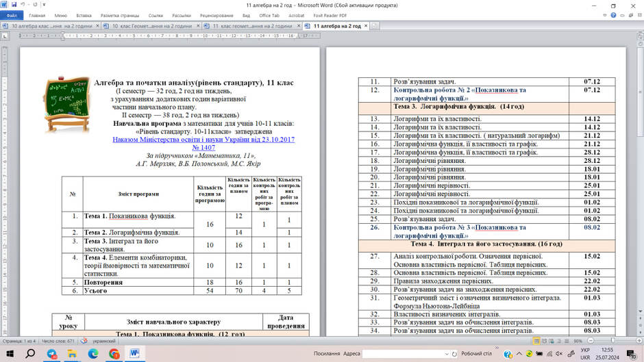The width and height of the screenshot is (644, 362).
Task: Switch to Print Layout view
Action: (x=536, y=341)
